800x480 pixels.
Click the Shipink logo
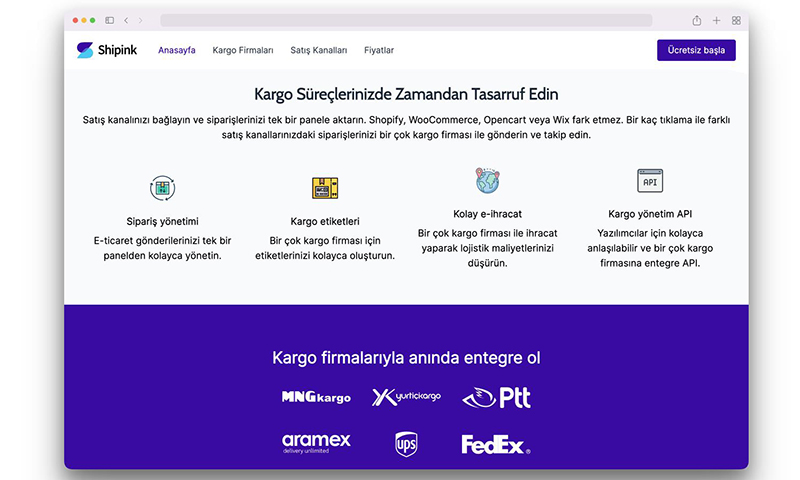[107, 50]
